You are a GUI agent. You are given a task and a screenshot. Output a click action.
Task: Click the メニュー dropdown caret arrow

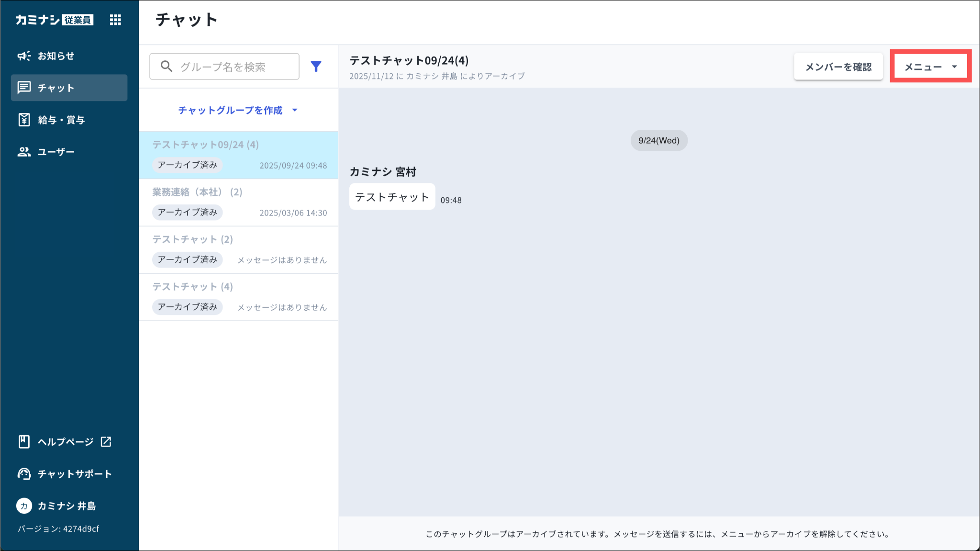click(x=954, y=67)
